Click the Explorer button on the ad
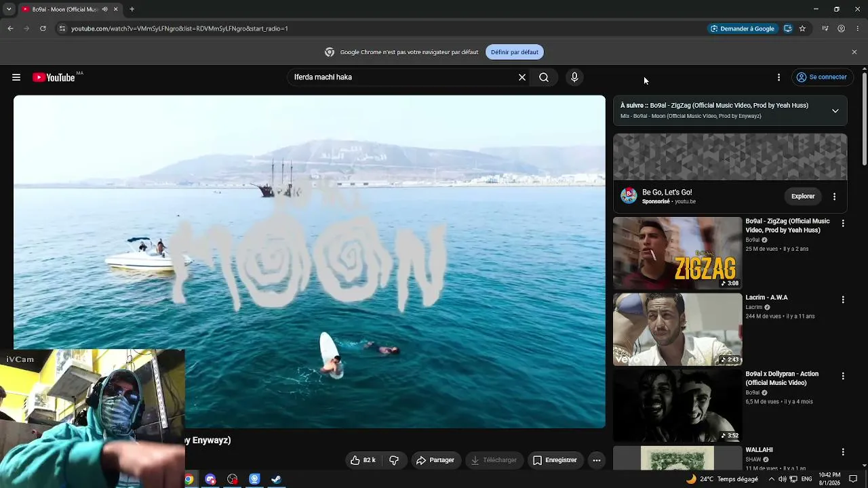Image resolution: width=868 pixels, height=488 pixels. point(803,197)
